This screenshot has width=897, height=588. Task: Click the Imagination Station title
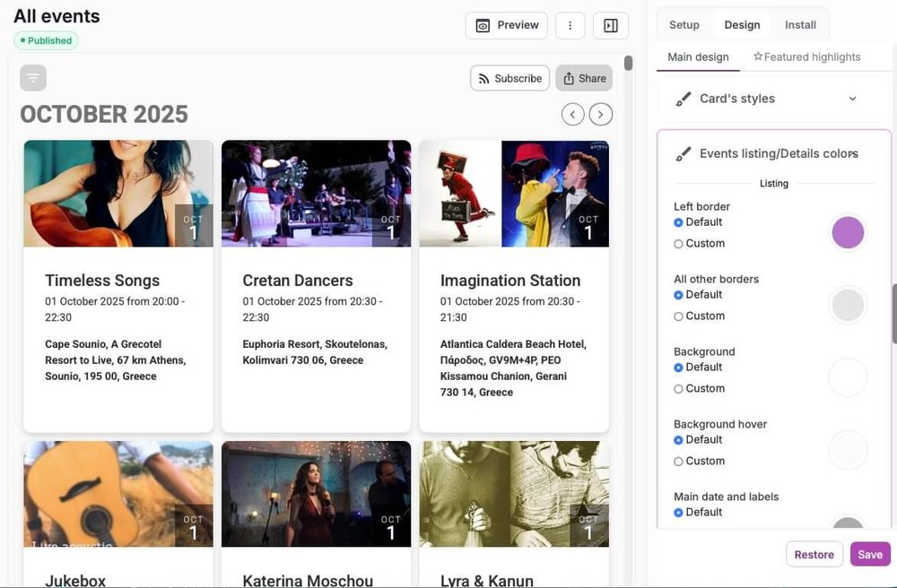click(x=510, y=281)
